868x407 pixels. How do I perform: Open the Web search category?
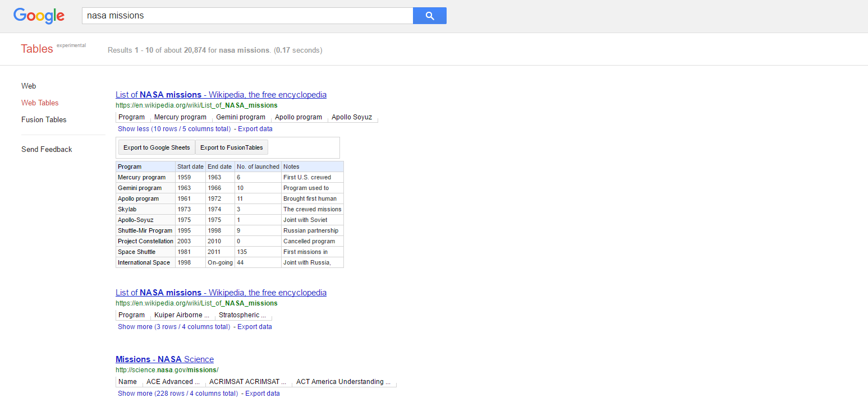[x=29, y=86]
